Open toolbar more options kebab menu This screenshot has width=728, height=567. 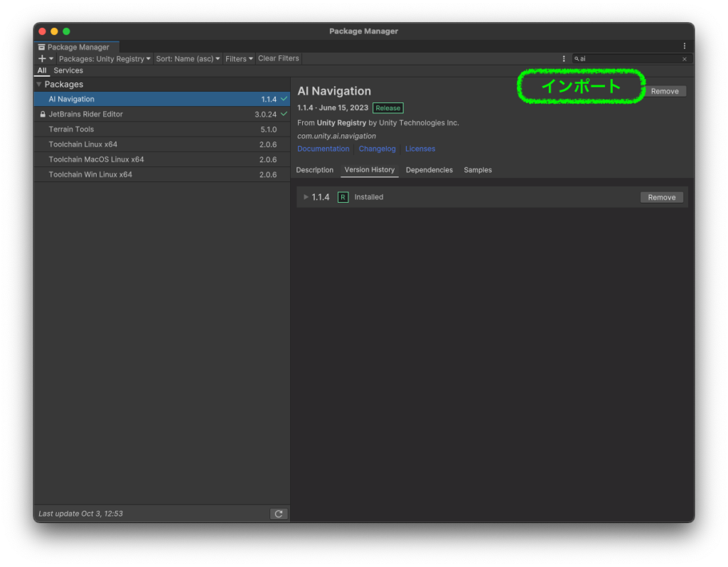tap(564, 58)
